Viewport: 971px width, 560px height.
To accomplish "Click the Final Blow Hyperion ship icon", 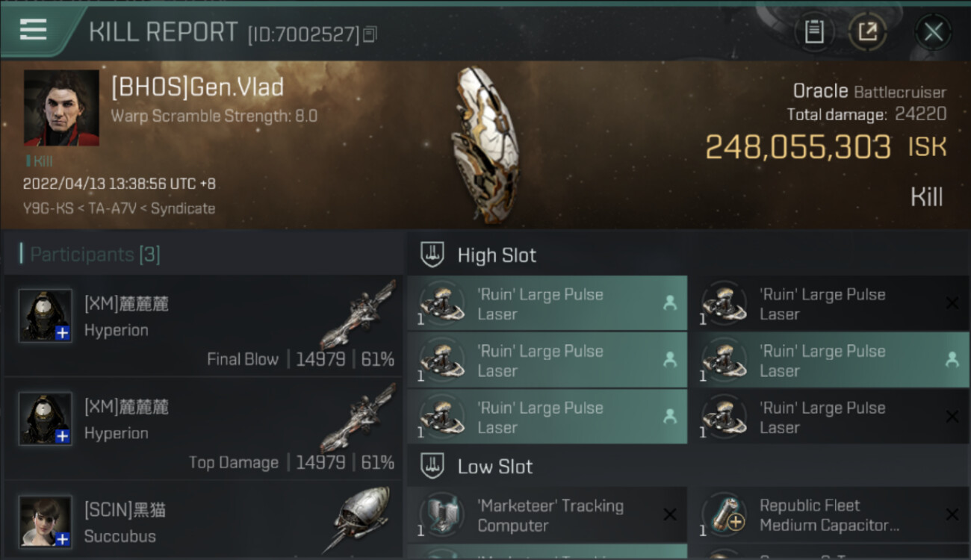I will point(363,314).
